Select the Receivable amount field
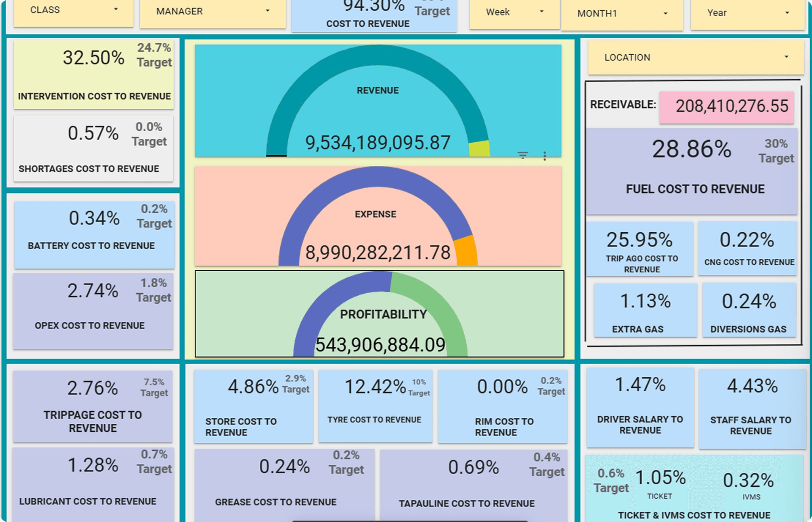 [x=727, y=107]
